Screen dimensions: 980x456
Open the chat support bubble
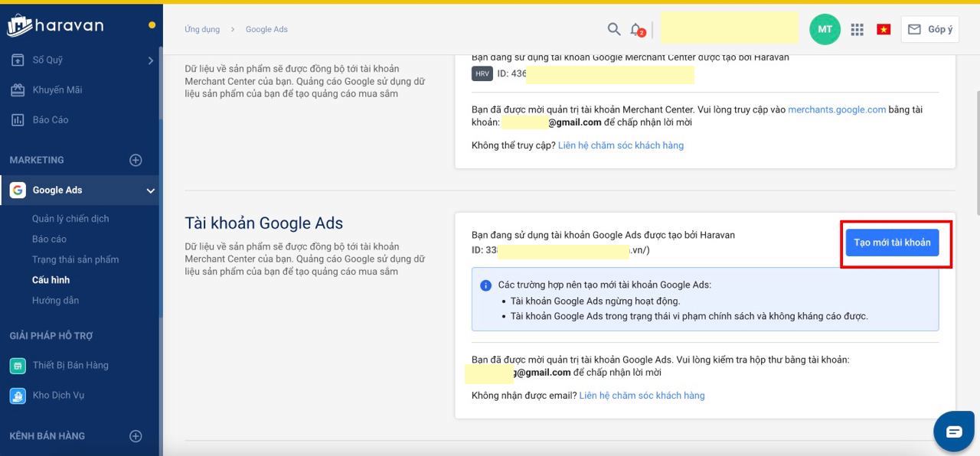[x=953, y=432]
